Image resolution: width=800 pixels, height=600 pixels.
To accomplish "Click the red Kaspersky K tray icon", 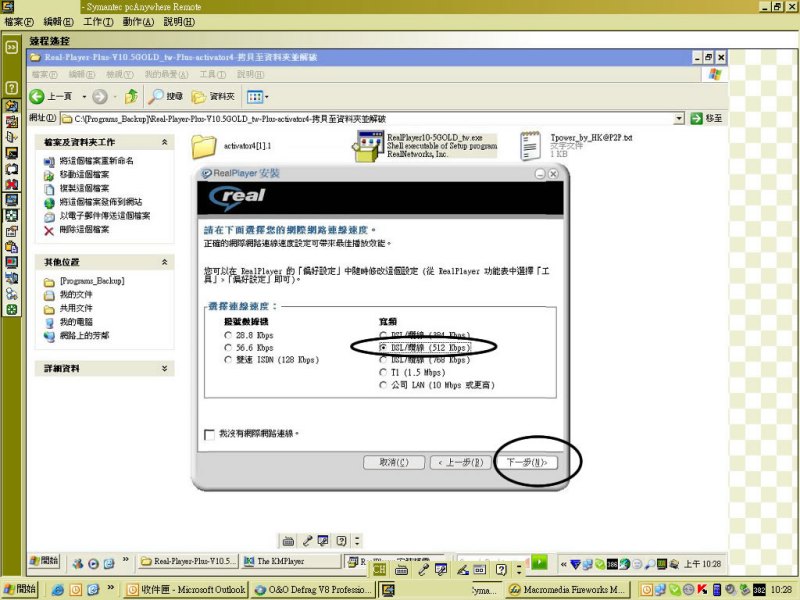I will [x=702, y=589].
